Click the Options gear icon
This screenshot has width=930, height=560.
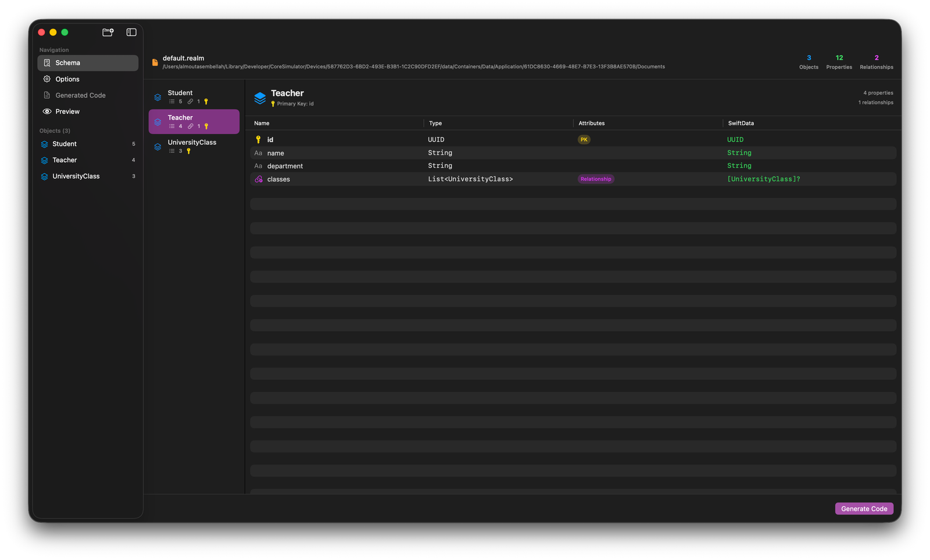(47, 79)
